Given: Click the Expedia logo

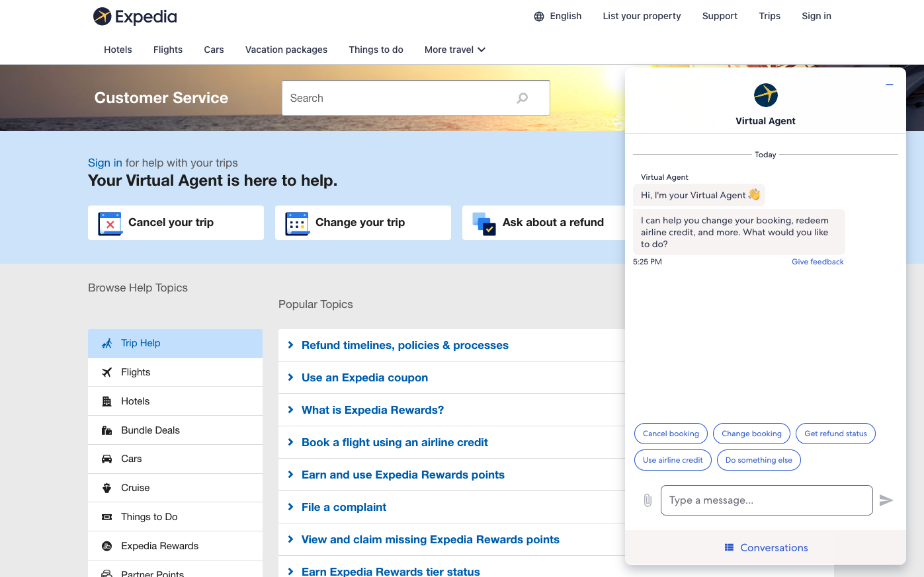Looking at the screenshot, I should [x=135, y=17].
